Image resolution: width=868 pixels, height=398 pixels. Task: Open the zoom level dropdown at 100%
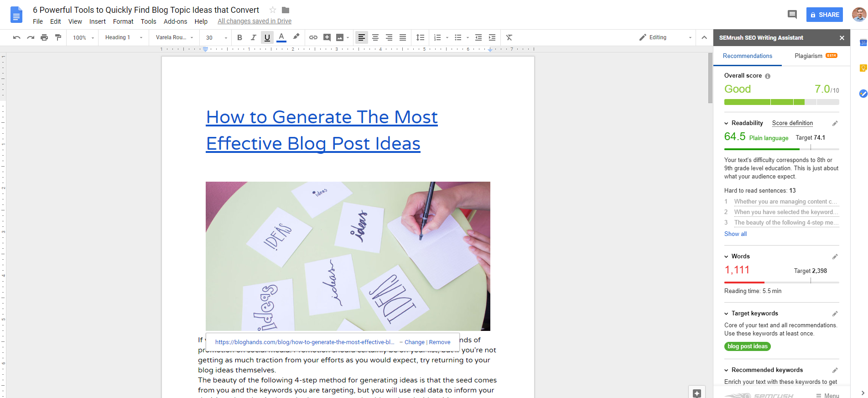pyautogui.click(x=83, y=38)
